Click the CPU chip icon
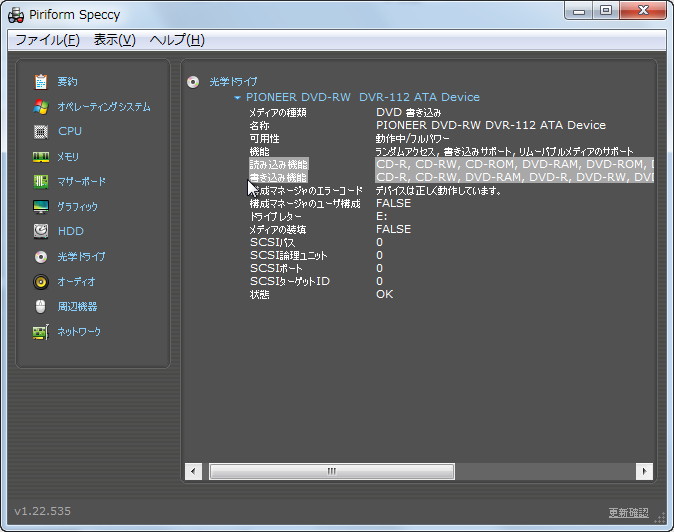Image resolution: width=674 pixels, height=532 pixels. [41, 131]
